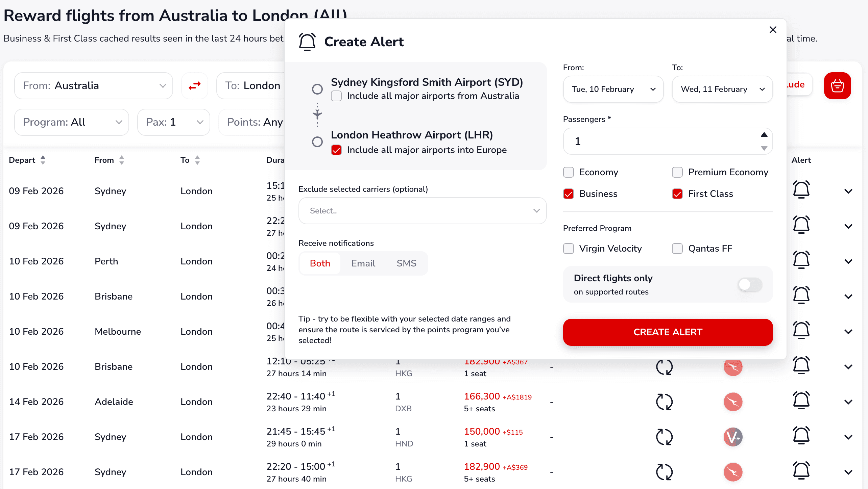Click the Virgin Velocity program logo icon
Screen dimensions: 868x489
733,437
